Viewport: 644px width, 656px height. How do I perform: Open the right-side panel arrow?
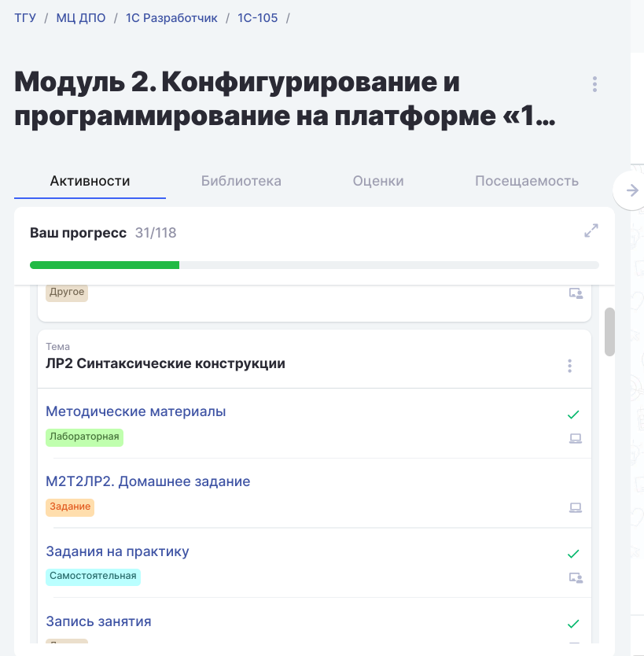tap(631, 190)
